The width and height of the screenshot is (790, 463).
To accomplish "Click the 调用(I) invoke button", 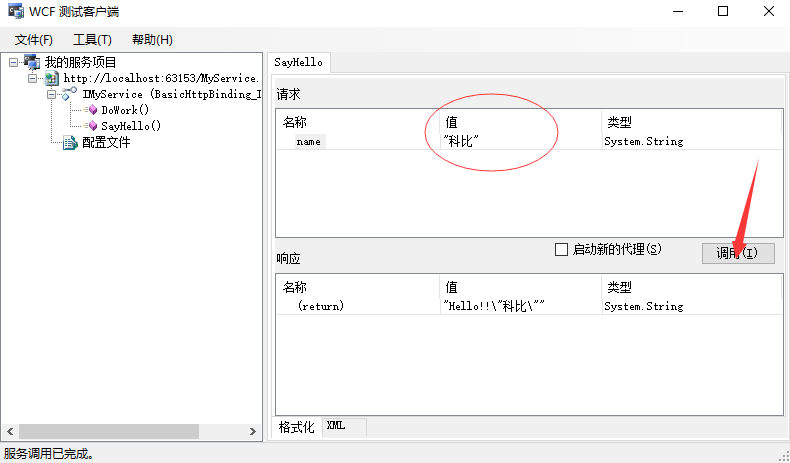I will 738,253.
